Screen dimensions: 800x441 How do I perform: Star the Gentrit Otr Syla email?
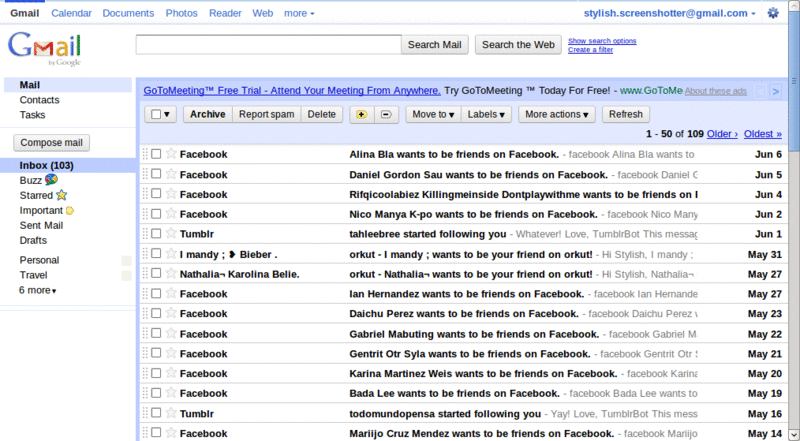click(x=171, y=353)
